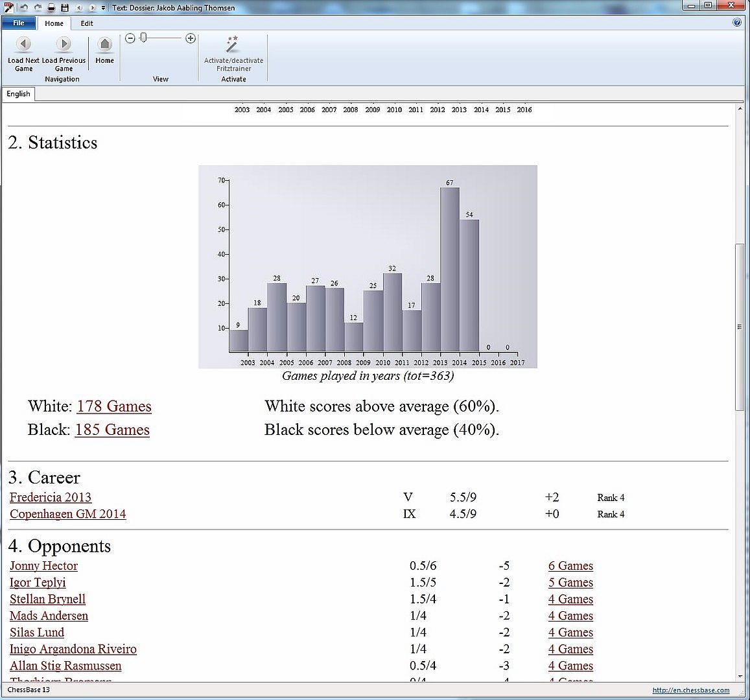Click Activate/deactivate Fritztrainer wand icon
This screenshot has height=700, width=750.
[233, 44]
